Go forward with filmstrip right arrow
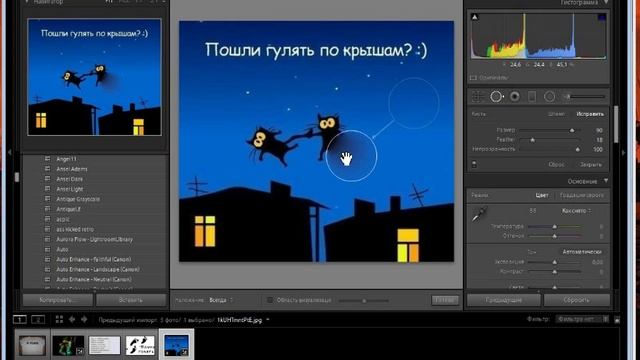Viewport: 640px width, 360px height. 84,320
